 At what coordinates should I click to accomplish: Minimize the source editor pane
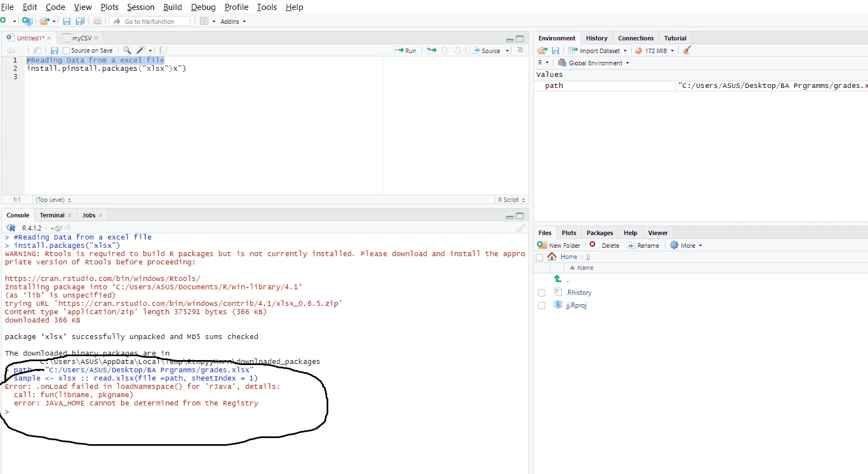pos(509,39)
